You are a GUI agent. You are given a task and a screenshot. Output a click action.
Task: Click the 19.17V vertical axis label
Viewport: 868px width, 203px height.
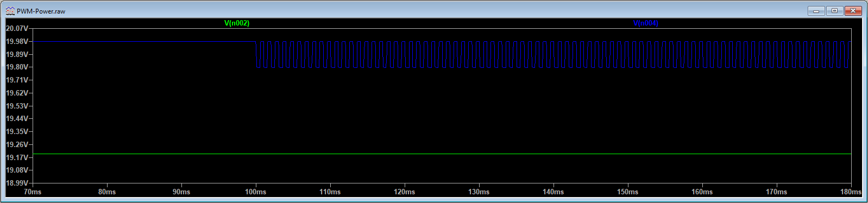(16, 157)
